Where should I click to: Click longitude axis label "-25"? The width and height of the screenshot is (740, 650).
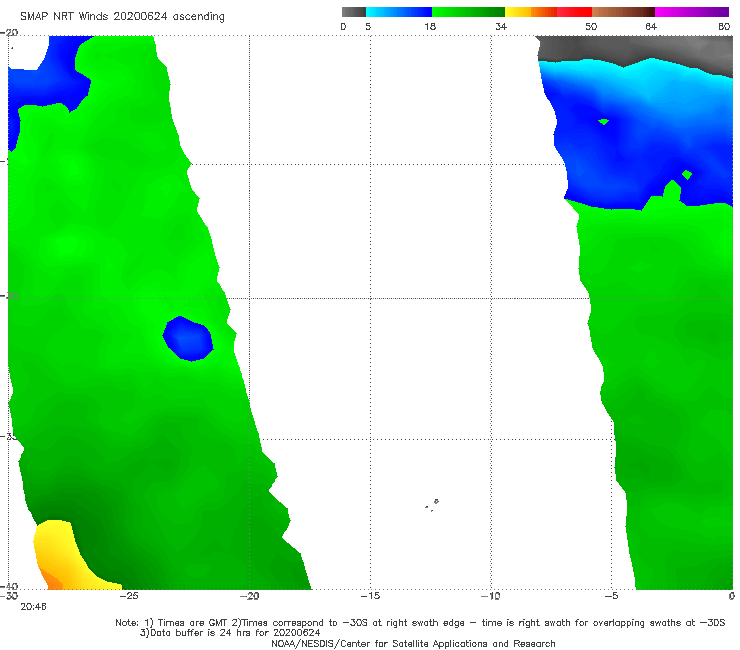tap(128, 596)
